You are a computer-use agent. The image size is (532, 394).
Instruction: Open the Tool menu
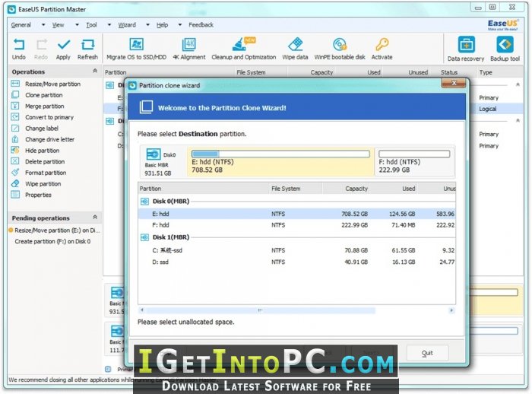coord(91,25)
